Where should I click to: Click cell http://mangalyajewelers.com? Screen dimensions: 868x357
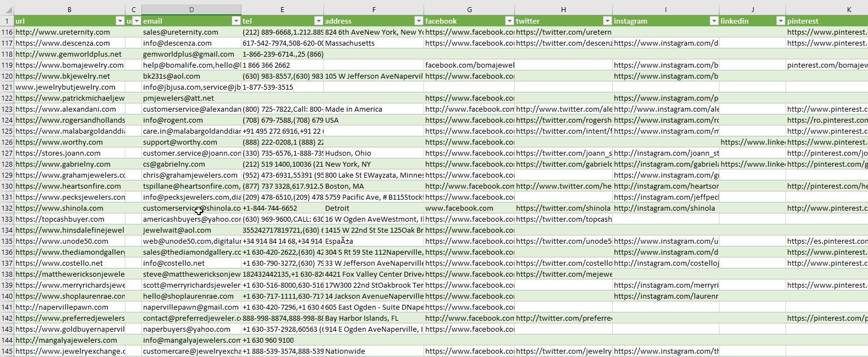70,340
